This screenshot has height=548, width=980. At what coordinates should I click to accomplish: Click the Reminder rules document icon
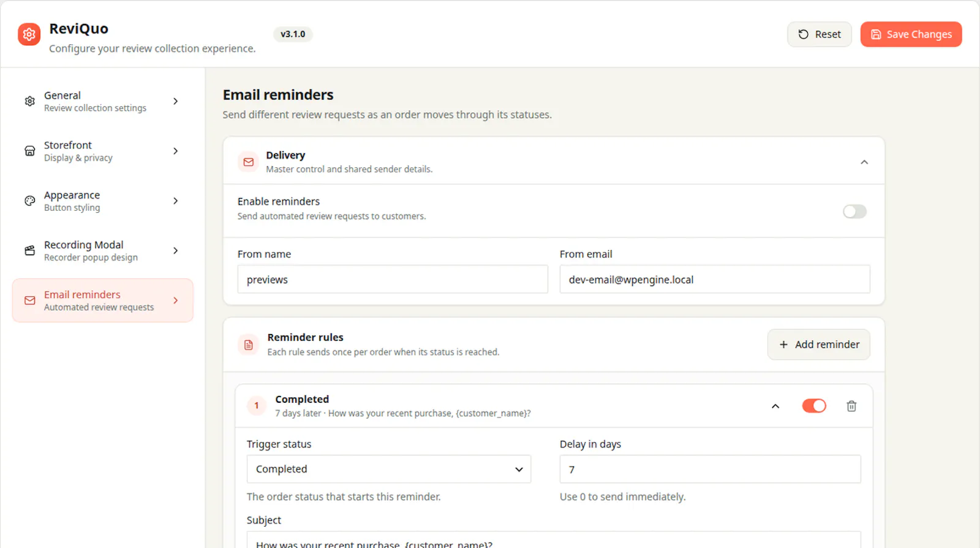tap(248, 344)
